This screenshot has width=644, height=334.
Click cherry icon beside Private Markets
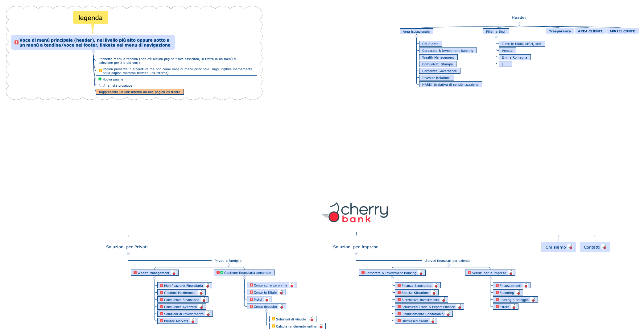click(x=193, y=321)
